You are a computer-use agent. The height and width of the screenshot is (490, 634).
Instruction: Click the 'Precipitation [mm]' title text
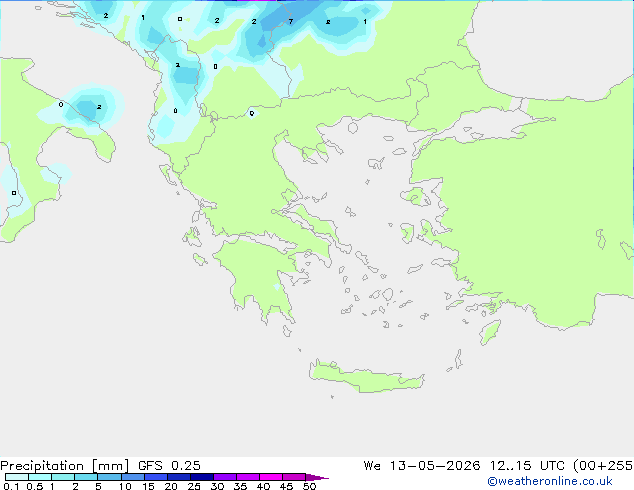coord(65,466)
